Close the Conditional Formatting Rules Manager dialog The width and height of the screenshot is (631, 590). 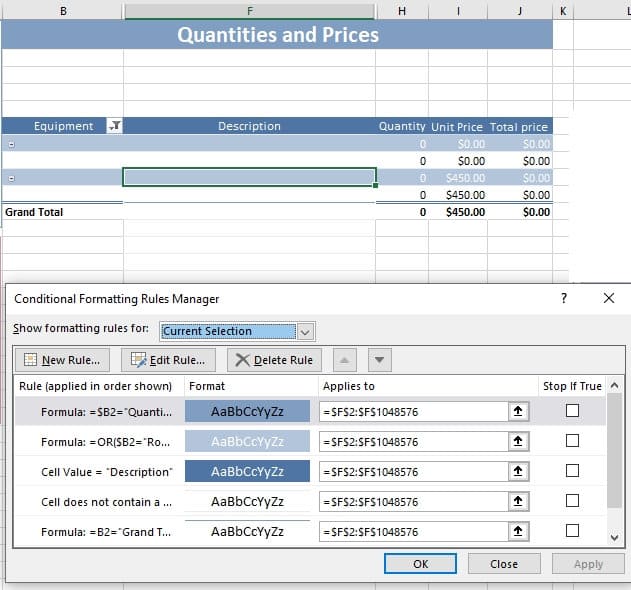click(x=609, y=298)
